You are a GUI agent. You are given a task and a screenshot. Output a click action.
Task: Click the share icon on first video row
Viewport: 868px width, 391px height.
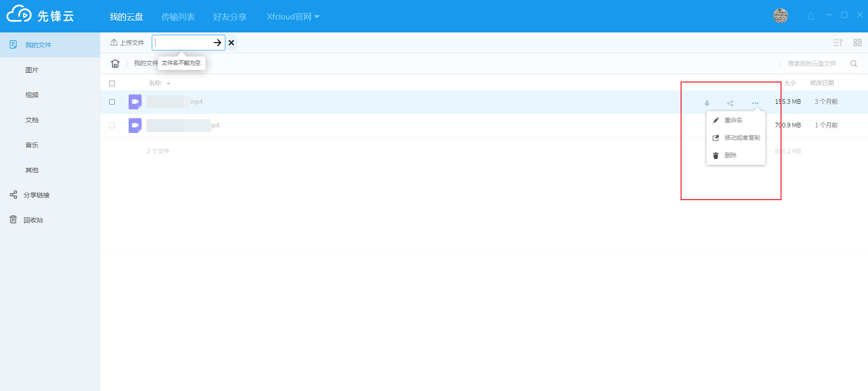pos(730,103)
